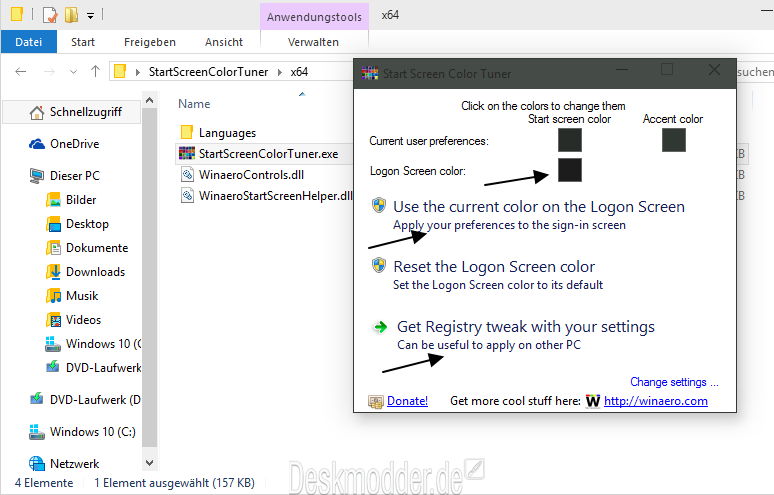This screenshot has width=774, height=495.
Task: Click the Explorer forward arrow
Action: click(x=49, y=72)
